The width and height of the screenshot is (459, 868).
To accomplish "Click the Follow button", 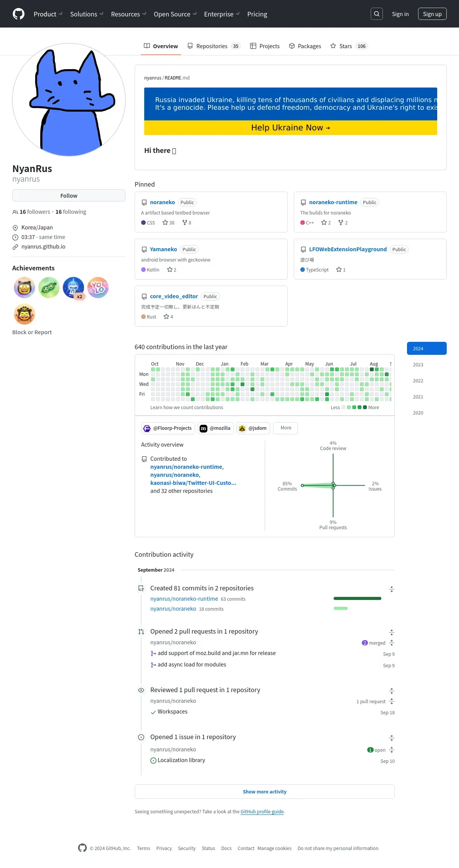I will [x=69, y=195].
